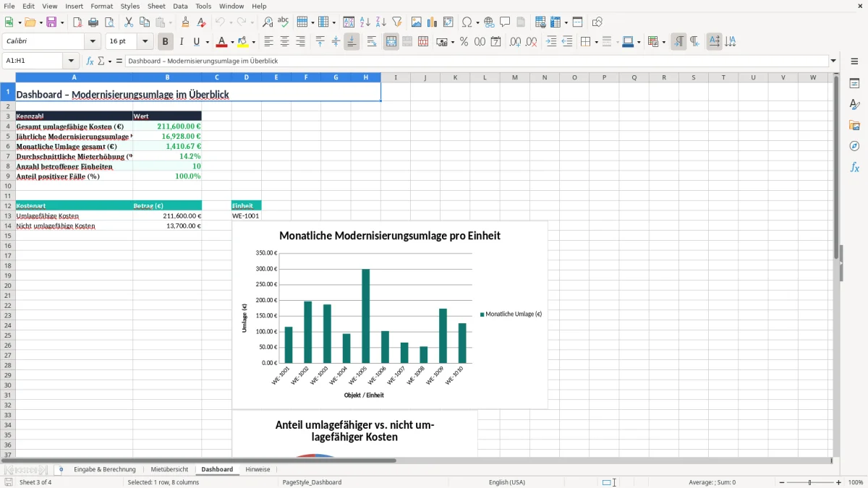Switch to Hinweise sheet tab
The image size is (868, 488).
258,469
